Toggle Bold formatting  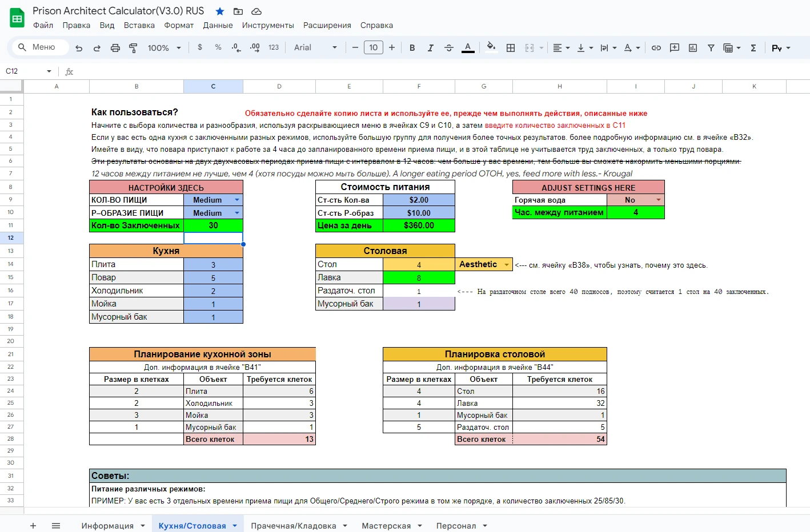pos(412,48)
